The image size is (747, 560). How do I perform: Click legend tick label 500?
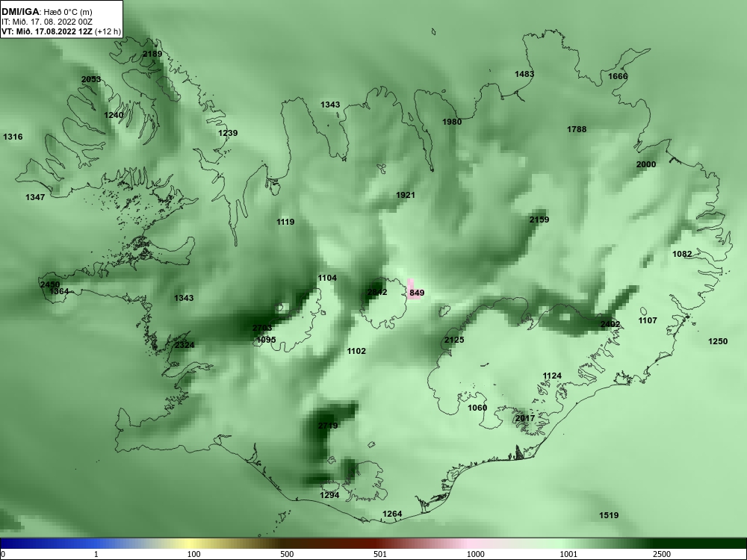[287, 554]
